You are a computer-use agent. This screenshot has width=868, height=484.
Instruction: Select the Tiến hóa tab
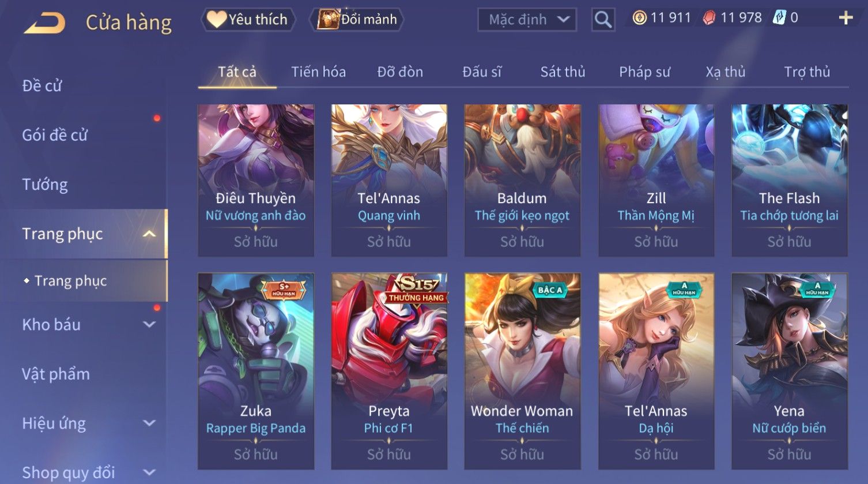318,72
